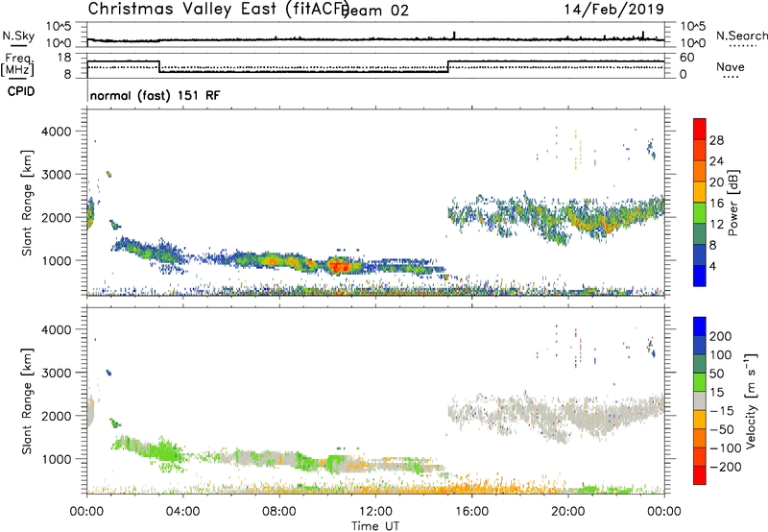Click the 'normal (fast) 151 RF' mode text

pyautogui.click(x=155, y=95)
